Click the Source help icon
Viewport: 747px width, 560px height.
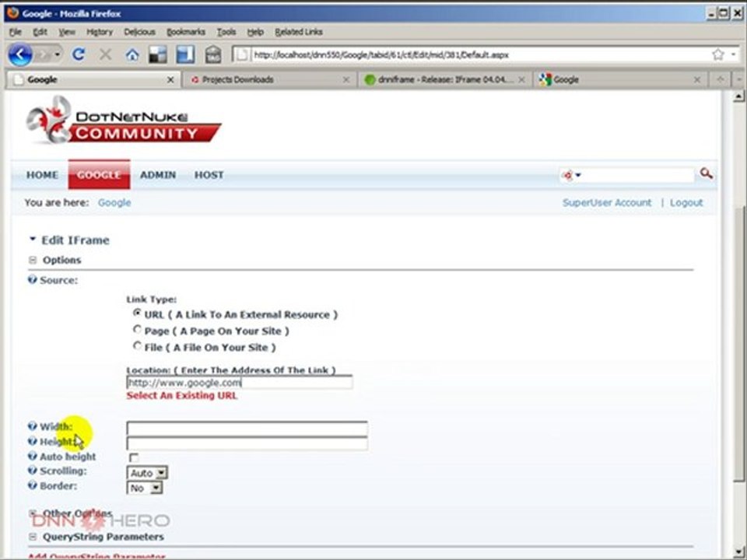pos(32,279)
